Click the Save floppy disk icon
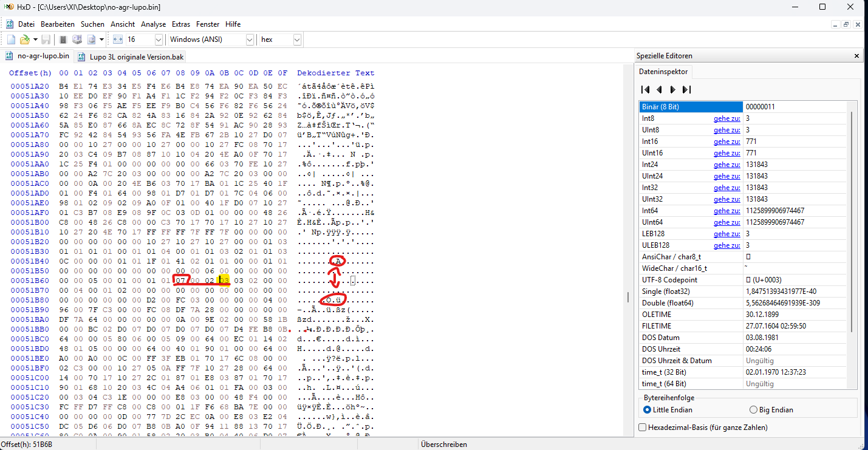 pyautogui.click(x=46, y=39)
